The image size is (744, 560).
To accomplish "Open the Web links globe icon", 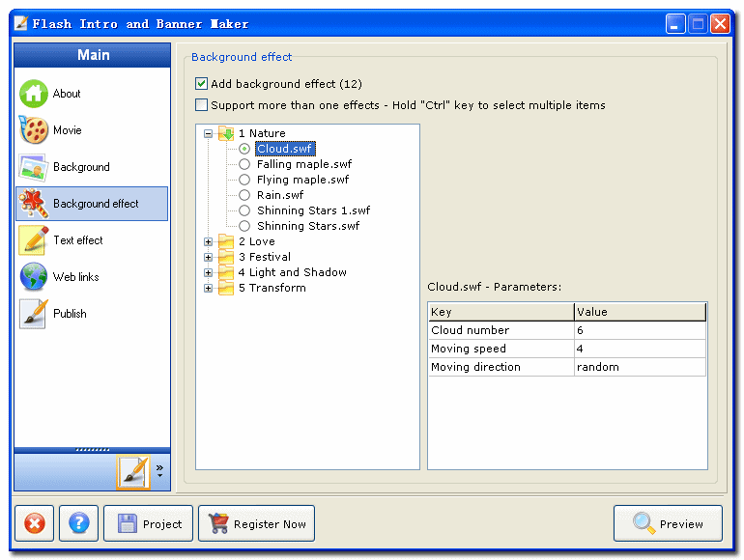I will coord(34,277).
